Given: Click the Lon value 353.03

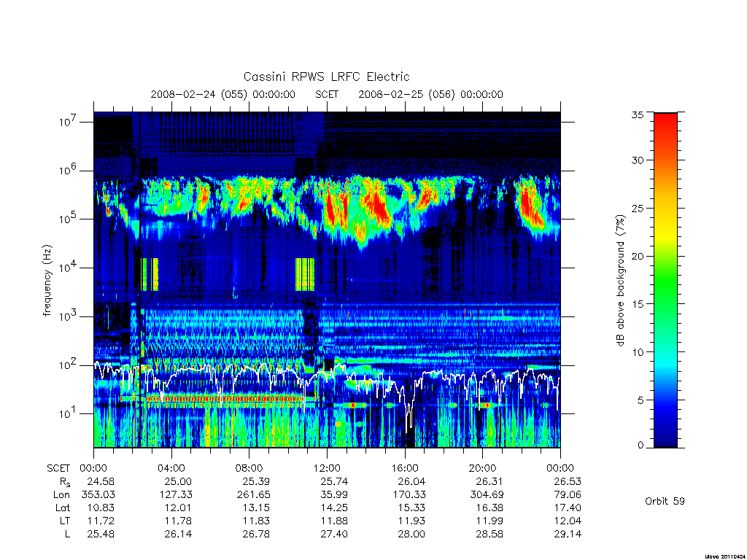Looking at the screenshot, I should tap(98, 494).
